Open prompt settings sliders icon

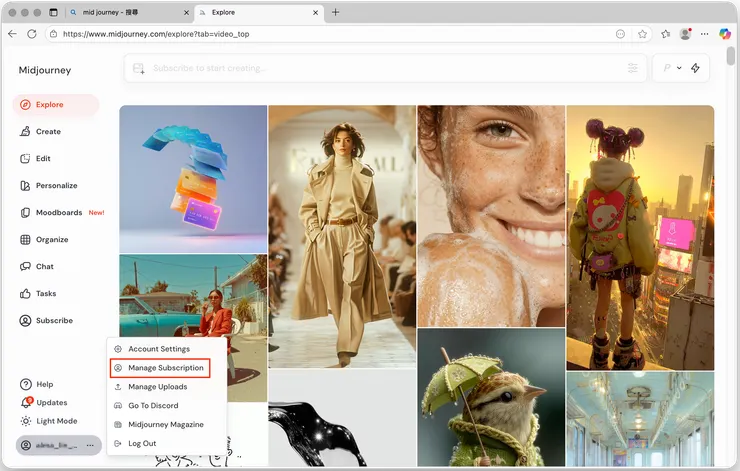point(633,68)
